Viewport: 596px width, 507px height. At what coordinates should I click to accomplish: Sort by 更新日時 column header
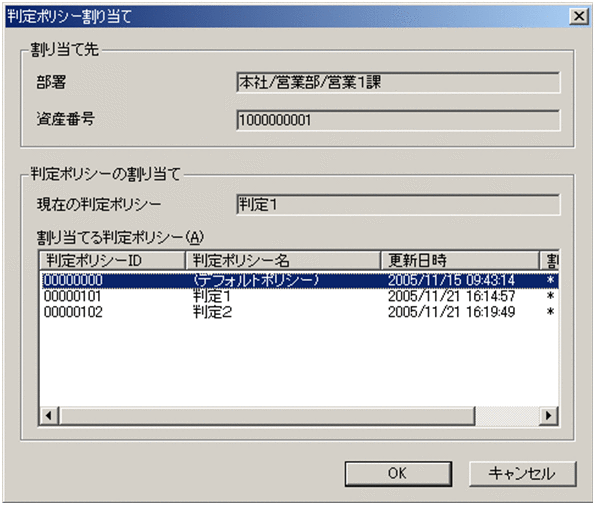[x=460, y=260]
